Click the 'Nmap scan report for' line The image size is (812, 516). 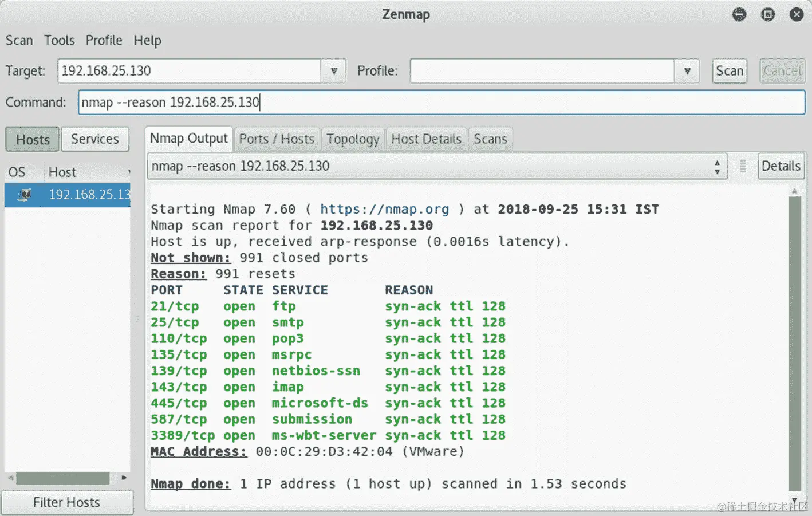coord(292,226)
